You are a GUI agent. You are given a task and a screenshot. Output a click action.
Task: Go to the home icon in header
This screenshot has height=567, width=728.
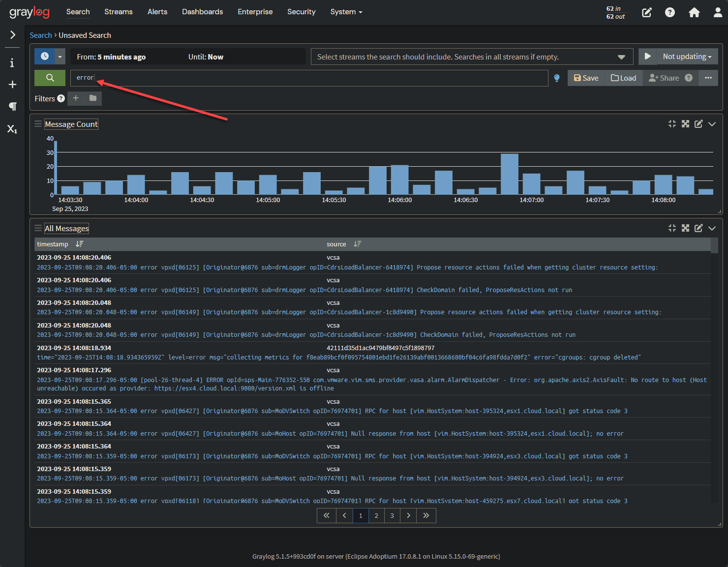[694, 12]
